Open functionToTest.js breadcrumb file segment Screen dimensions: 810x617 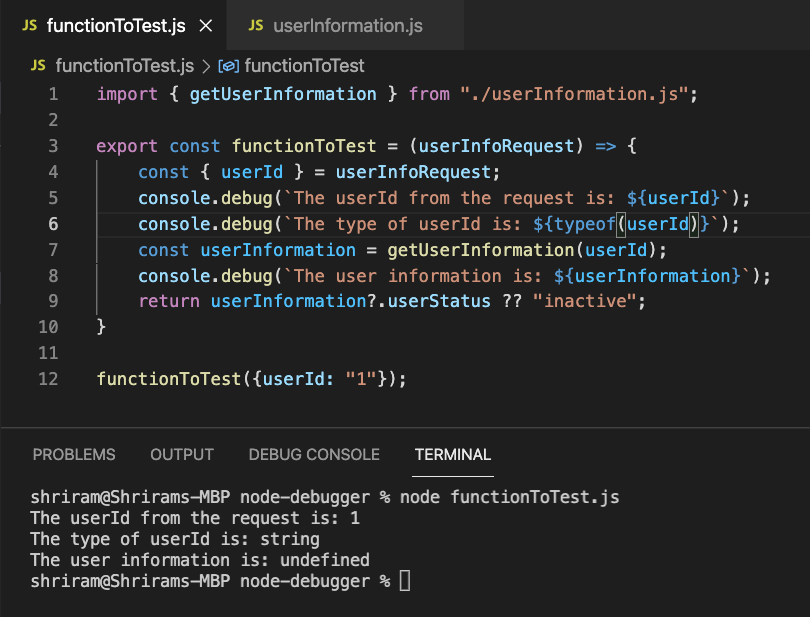point(125,66)
